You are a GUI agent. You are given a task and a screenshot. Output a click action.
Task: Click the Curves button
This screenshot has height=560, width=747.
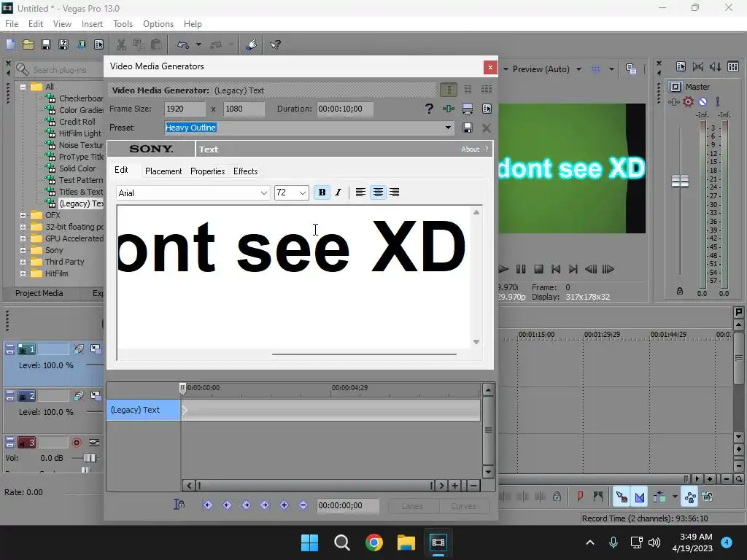[x=463, y=506]
